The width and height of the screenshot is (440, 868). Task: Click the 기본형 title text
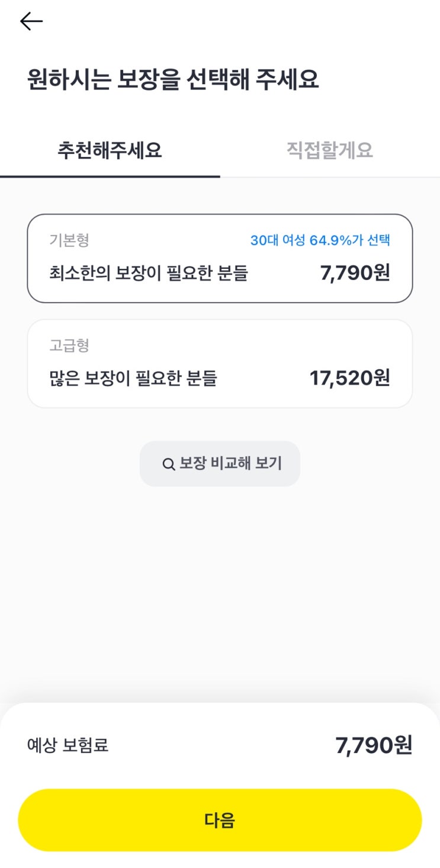point(69,240)
